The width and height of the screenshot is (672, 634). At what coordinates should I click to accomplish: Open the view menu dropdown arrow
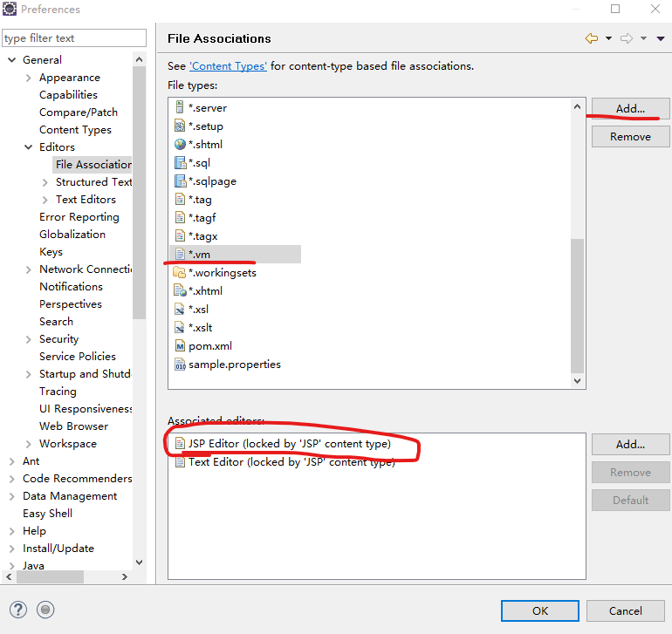661,38
